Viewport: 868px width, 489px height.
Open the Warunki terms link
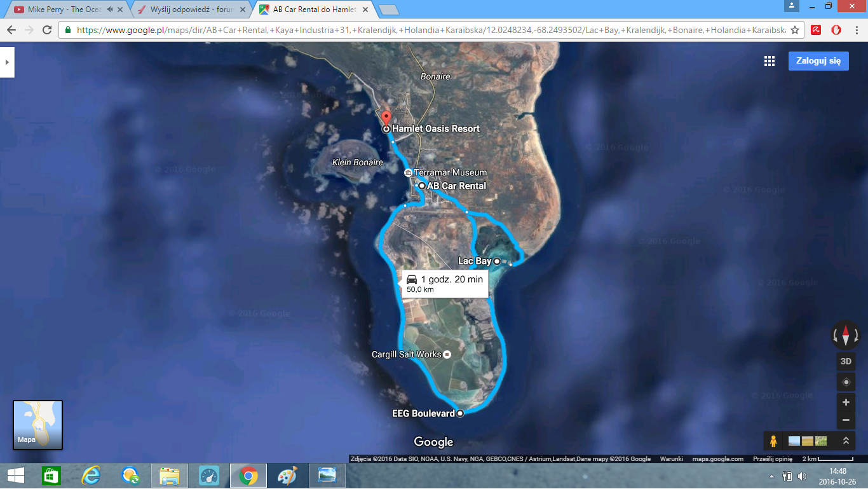(672, 458)
